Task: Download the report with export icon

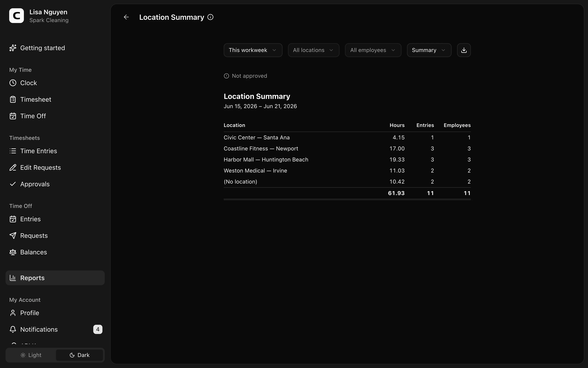Action: coord(464,50)
